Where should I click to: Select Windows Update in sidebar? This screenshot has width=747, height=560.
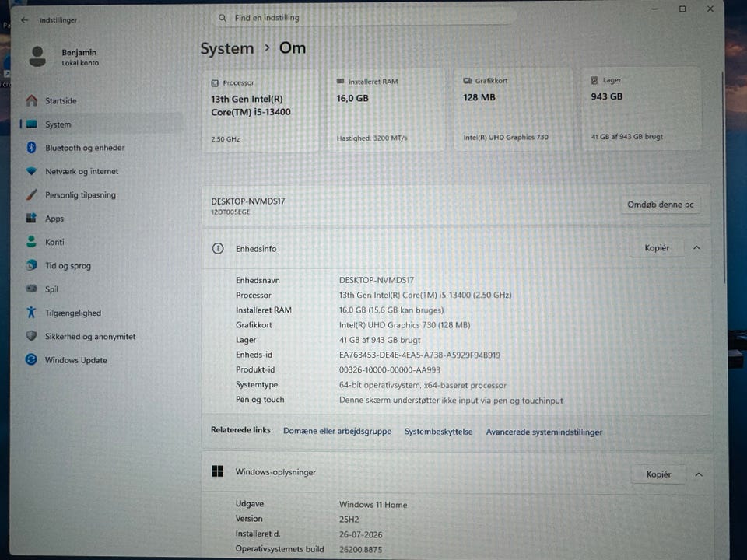pos(100,359)
